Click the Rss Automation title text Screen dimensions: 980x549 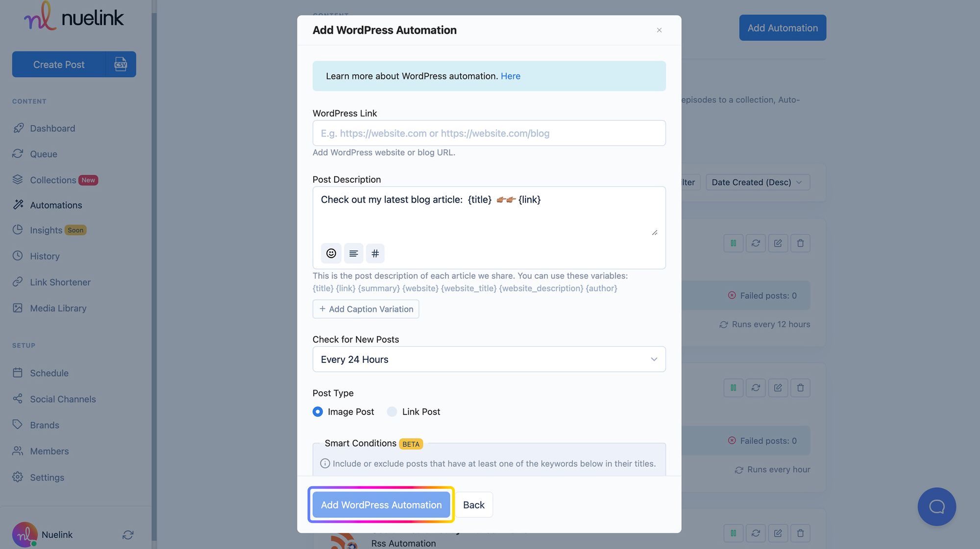point(403,543)
